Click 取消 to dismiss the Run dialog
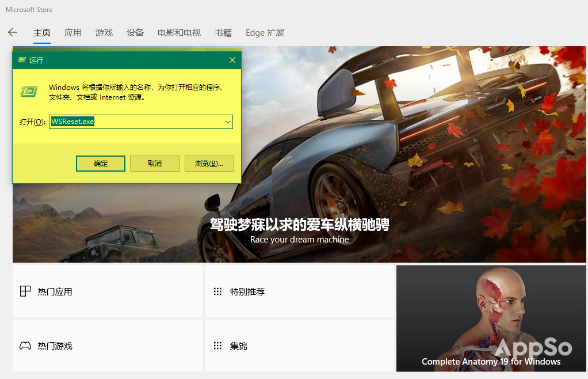This screenshot has height=379, width=588. pyautogui.click(x=154, y=164)
